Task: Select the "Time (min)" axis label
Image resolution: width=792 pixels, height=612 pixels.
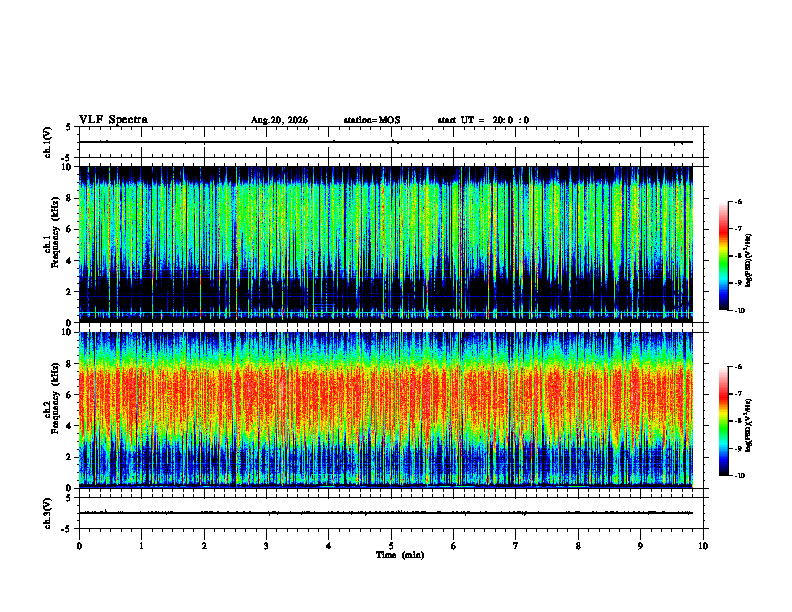Action: coord(400,555)
